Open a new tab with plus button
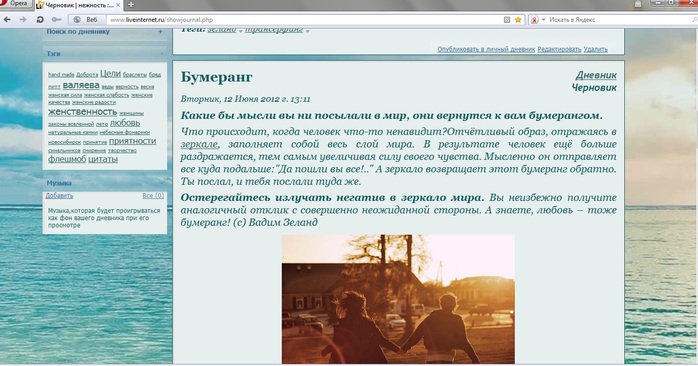The image size is (698, 366). click(131, 5)
